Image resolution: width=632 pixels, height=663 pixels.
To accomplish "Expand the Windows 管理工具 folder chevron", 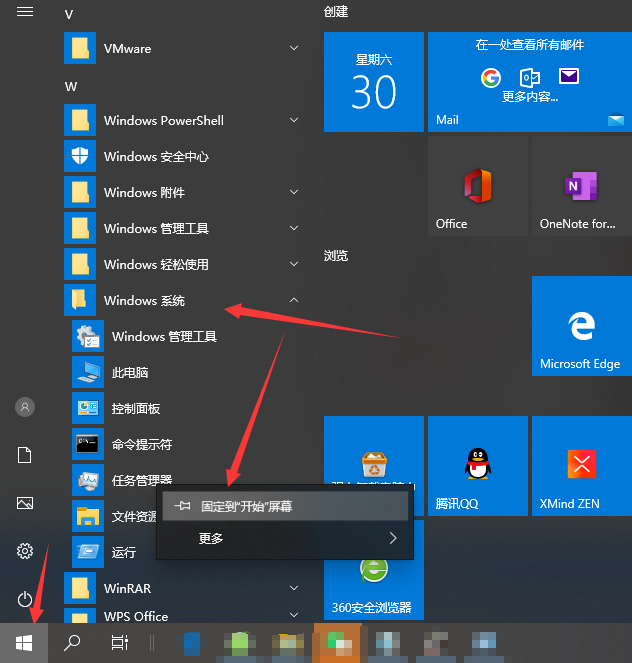I will click(x=294, y=228).
